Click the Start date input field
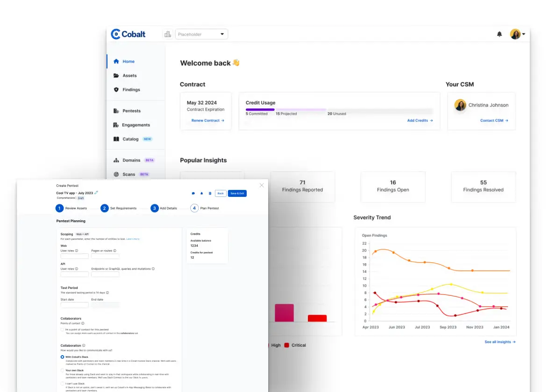Screen dimensions: 556x392 point(74,305)
